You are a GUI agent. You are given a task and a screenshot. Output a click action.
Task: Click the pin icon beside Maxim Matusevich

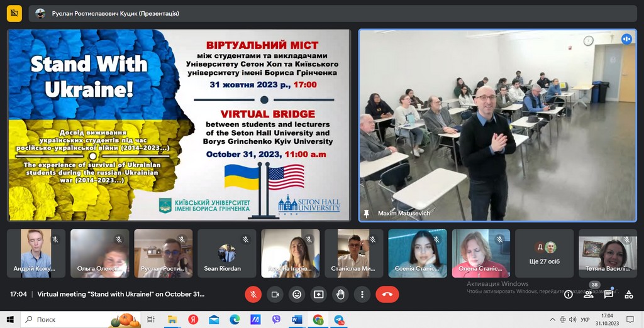click(x=367, y=214)
